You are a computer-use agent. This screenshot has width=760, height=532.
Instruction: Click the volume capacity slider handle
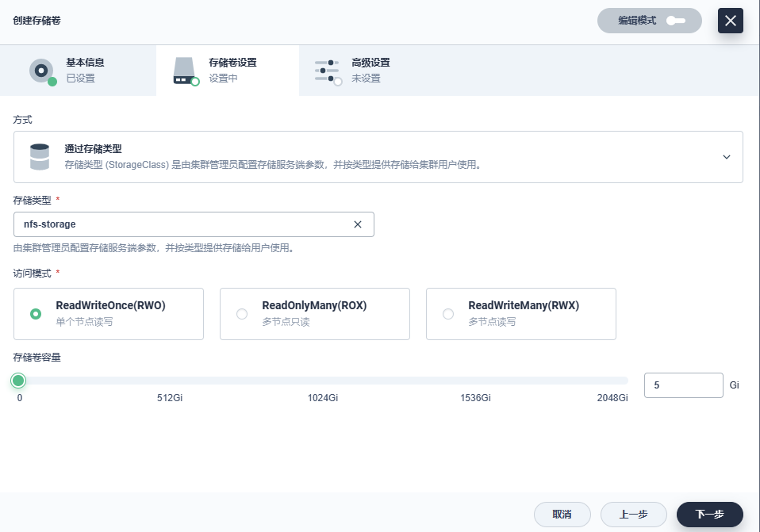tap(19, 381)
